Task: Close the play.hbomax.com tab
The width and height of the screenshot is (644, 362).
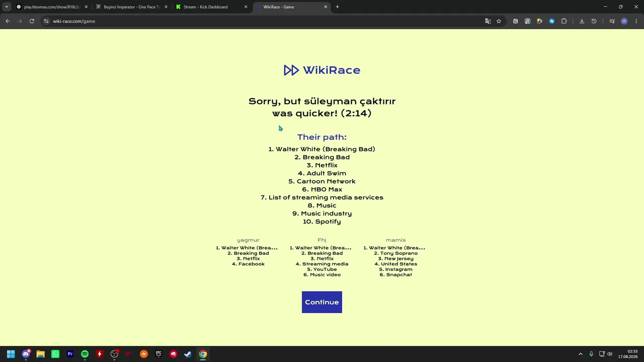Action: [86, 7]
